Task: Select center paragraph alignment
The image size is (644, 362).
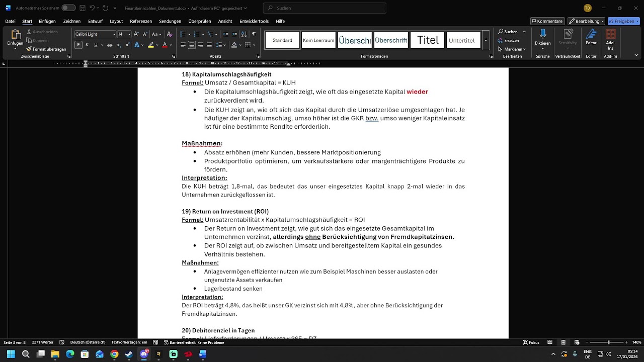Action: click(x=192, y=45)
